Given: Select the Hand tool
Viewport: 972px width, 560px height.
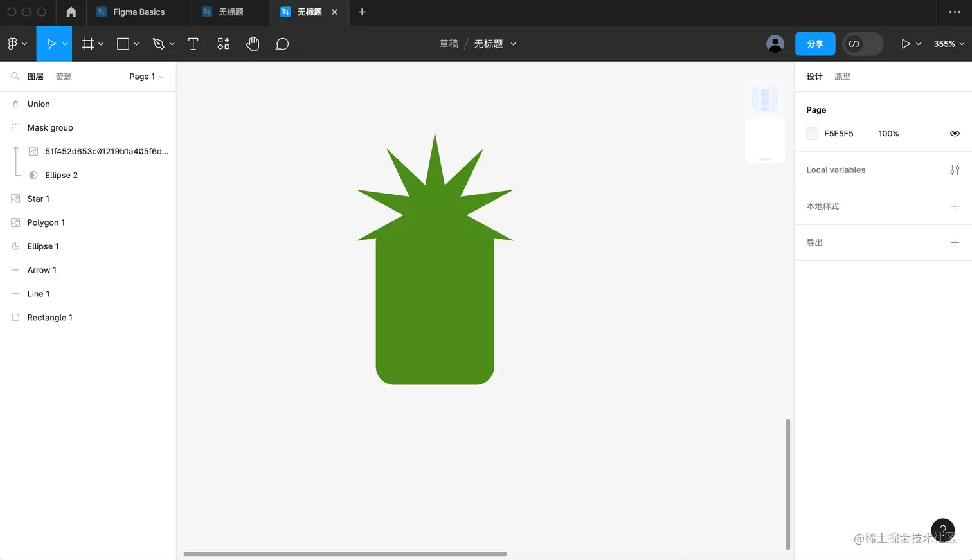Looking at the screenshot, I should (x=253, y=44).
